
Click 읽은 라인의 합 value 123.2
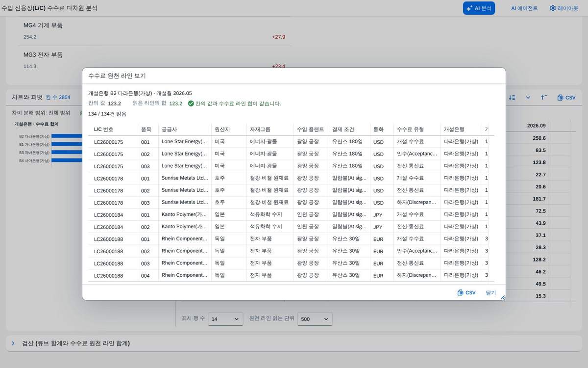[175, 104]
